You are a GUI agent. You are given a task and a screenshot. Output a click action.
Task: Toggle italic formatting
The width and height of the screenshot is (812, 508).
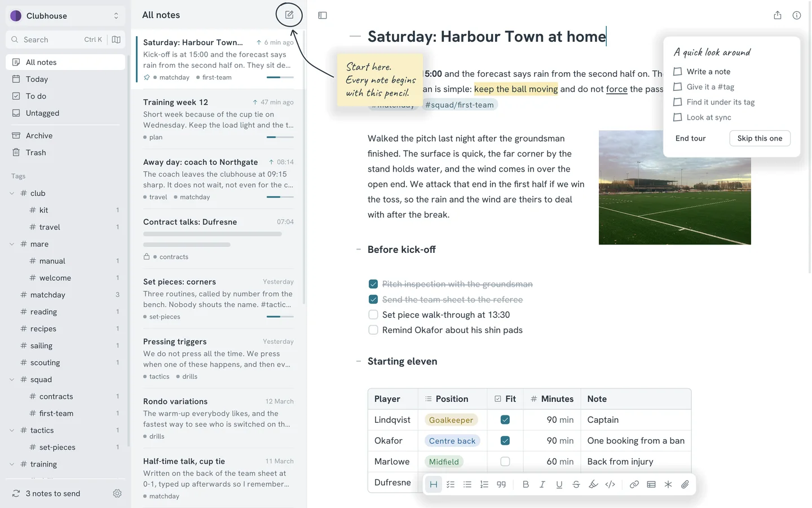point(542,484)
